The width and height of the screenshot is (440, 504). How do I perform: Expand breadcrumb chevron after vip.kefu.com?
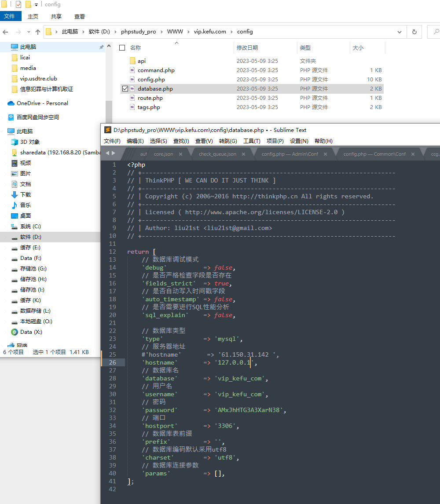[x=231, y=32]
